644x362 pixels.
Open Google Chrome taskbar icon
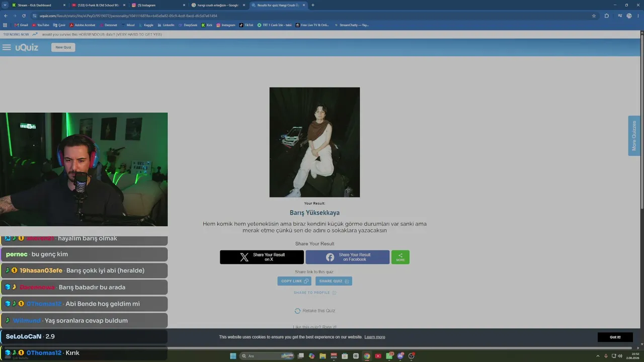367,356
